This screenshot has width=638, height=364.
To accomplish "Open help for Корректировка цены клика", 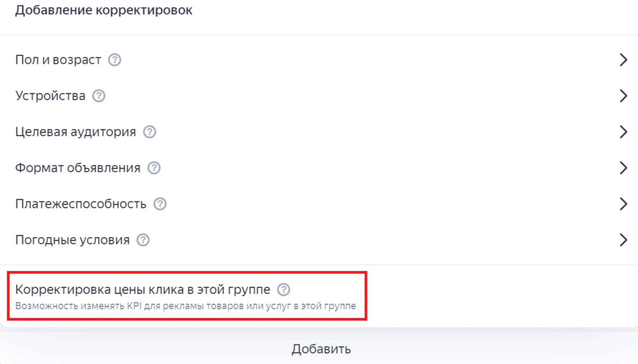I will click(x=284, y=290).
